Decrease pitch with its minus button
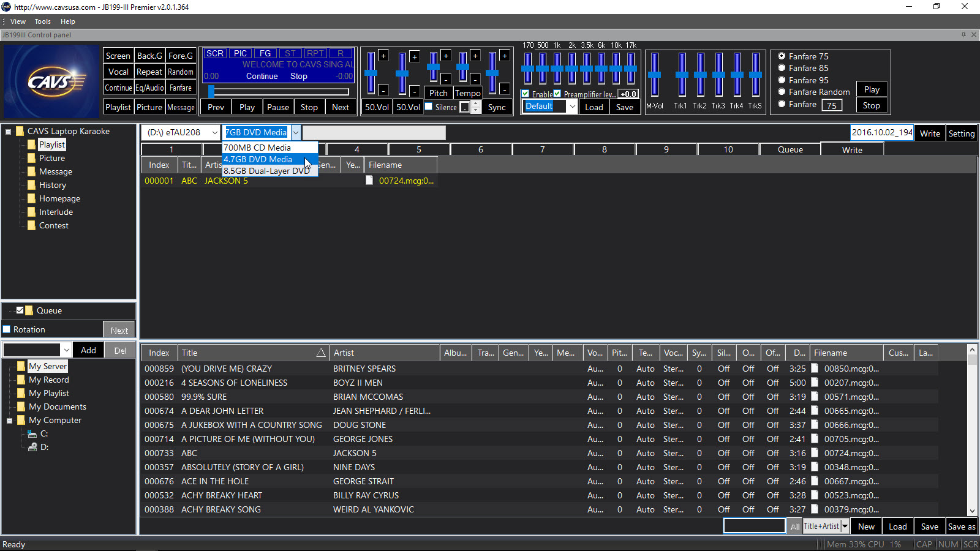 point(446,79)
